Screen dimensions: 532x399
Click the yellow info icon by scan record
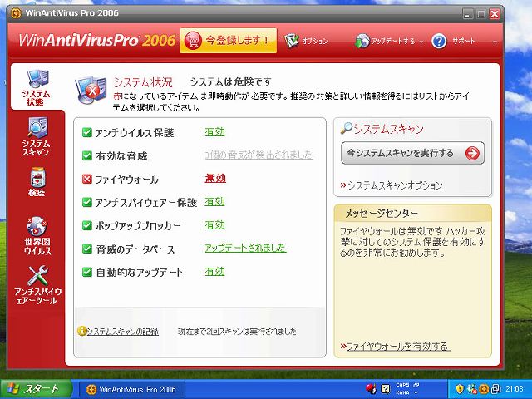pyautogui.click(x=81, y=331)
